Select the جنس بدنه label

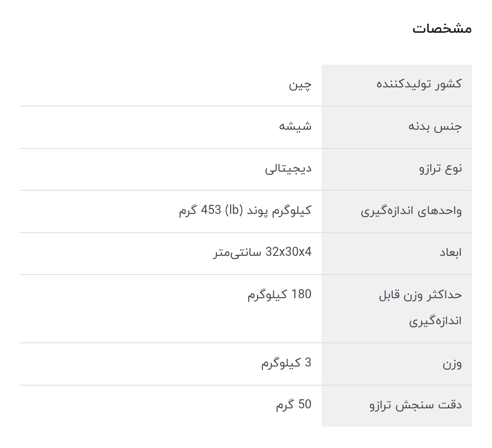pos(435,126)
